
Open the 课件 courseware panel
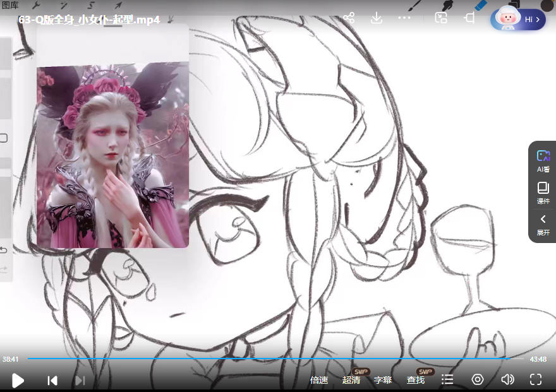tap(543, 193)
